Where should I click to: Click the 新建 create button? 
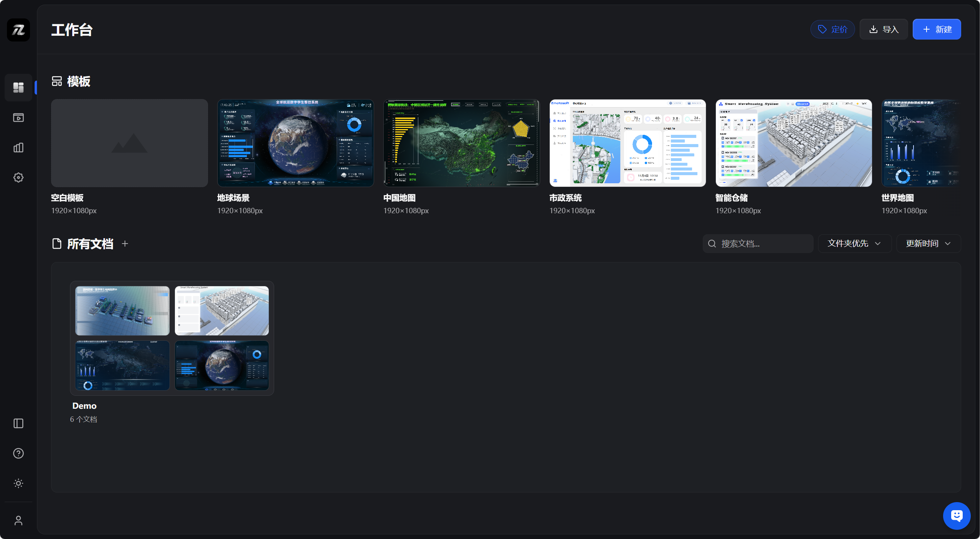coord(937,29)
